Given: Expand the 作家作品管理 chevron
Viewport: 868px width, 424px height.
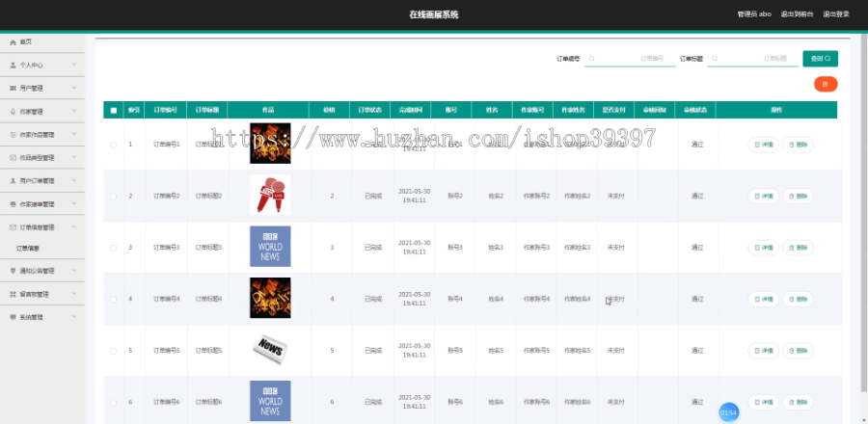Looking at the screenshot, I should tap(74, 134).
